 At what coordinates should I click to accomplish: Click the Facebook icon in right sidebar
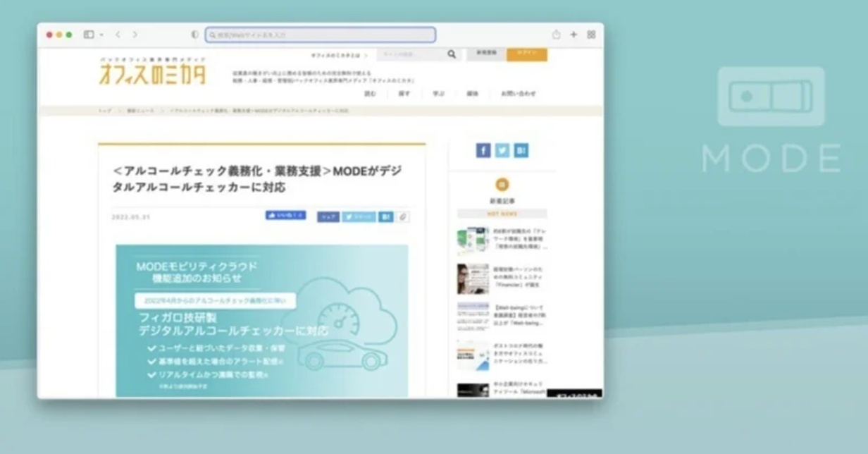[483, 150]
